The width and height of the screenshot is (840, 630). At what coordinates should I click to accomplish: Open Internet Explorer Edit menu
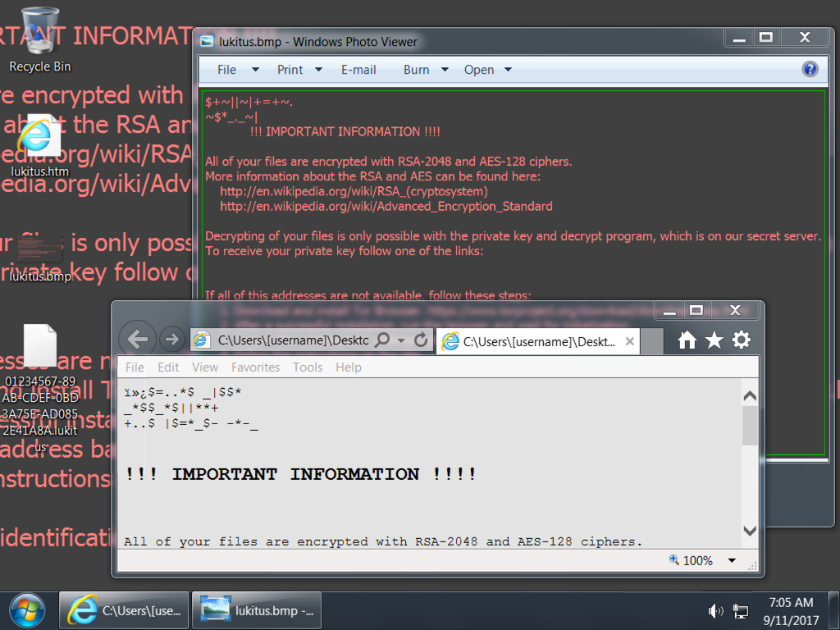pos(168,367)
